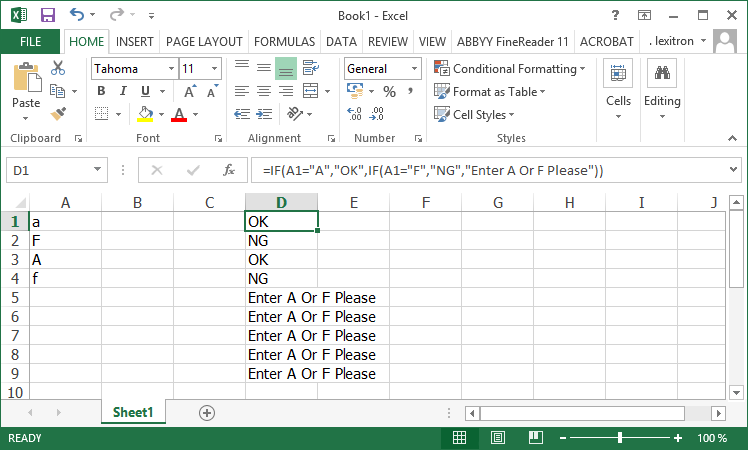Select the Sheet1 worksheet tab
The width and height of the screenshot is (748, 450).
[x=133, y=412]
